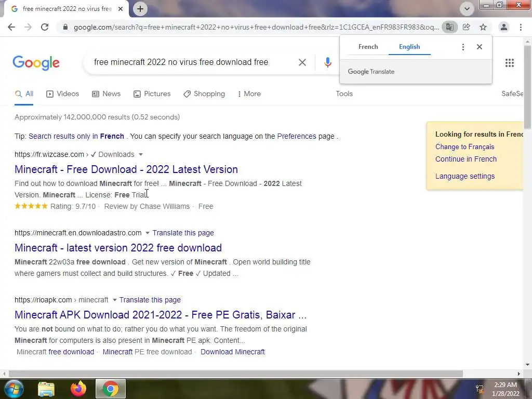
Task: Open the Preferences page link
Action: [297, 137]
